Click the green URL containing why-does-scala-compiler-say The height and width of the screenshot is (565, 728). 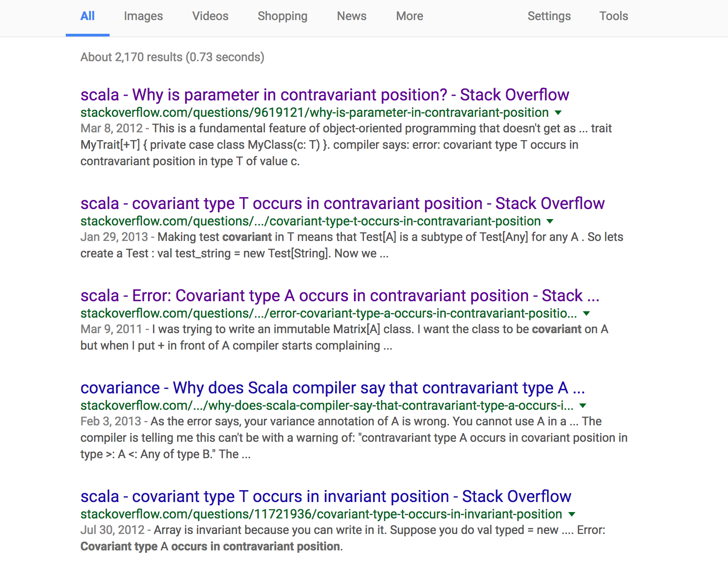click(x=327, y=406)
